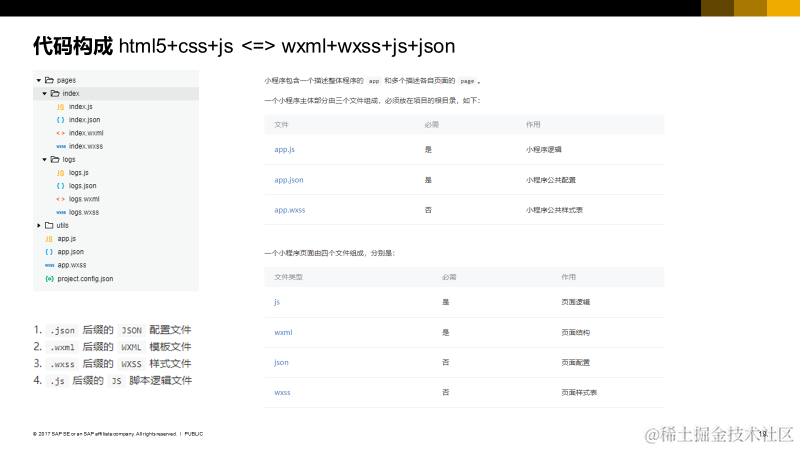Viewport: 800px width, 450px height.
Task: Select app.json in the file tree
Action: click(70, 252)
